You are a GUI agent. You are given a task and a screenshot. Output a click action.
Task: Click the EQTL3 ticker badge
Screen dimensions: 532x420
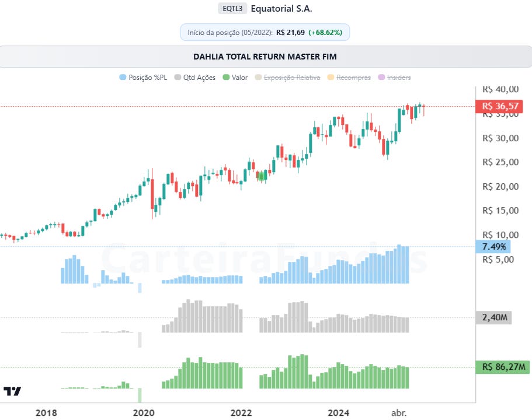[232, 9]
